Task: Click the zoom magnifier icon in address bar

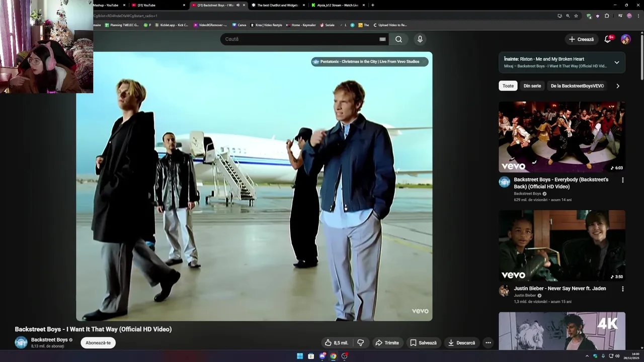Action: click(x=568, y=16)
